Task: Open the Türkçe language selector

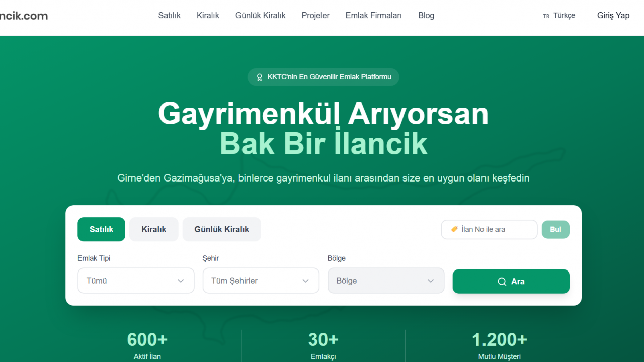Action: [x=563, y=16]
